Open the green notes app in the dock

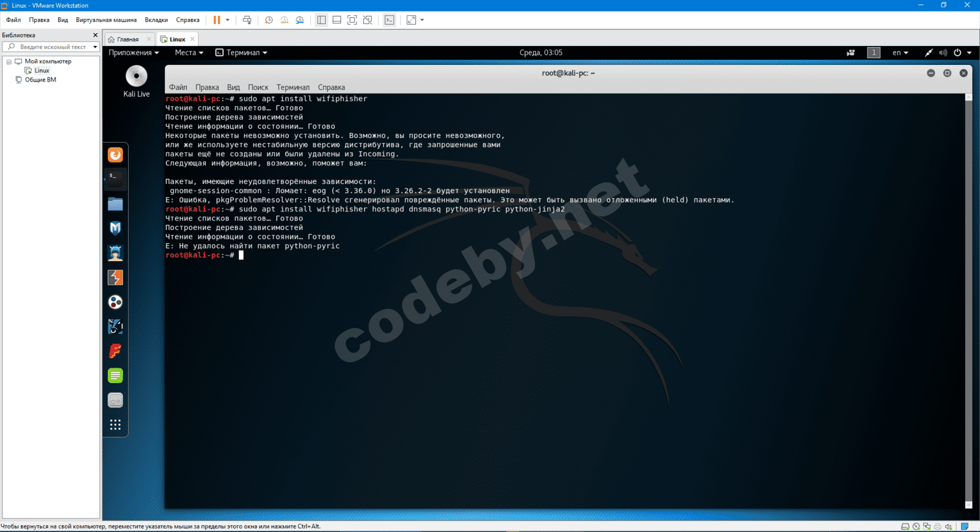(115, 375)
